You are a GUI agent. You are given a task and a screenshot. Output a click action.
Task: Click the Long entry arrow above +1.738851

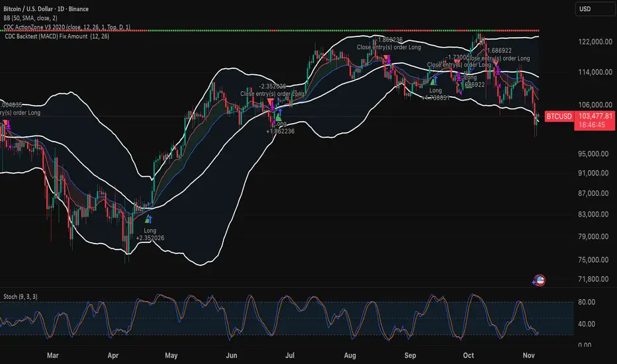tap(434, 81)
